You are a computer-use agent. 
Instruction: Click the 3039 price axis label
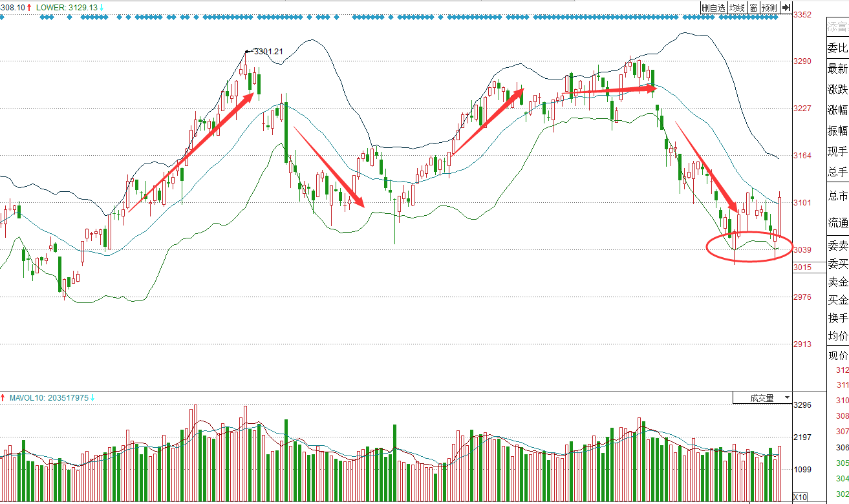click(x=802, y=250)
